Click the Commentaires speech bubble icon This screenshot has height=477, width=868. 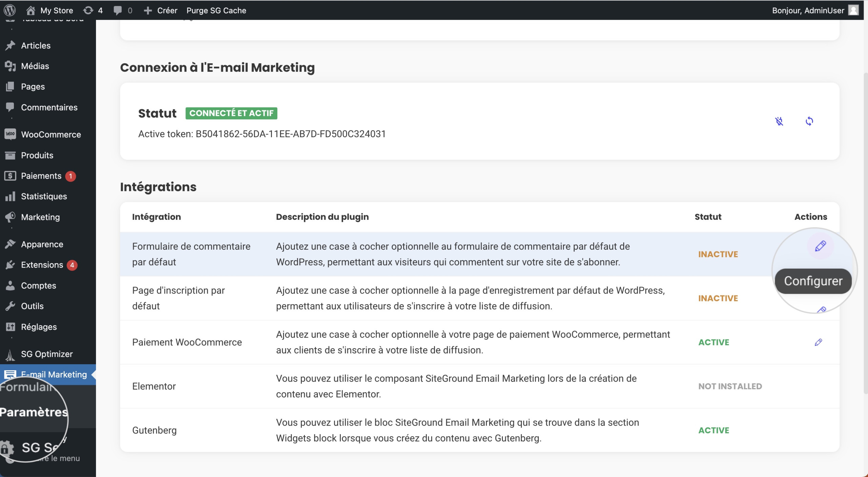point(10,107)
